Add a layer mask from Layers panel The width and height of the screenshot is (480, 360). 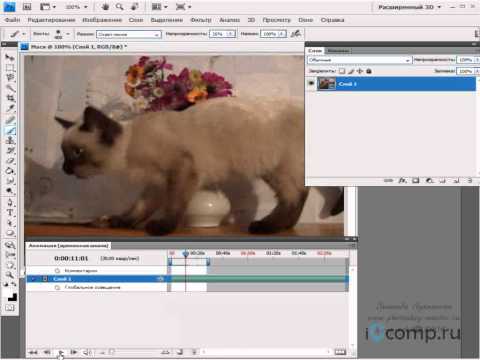click(x=416, y=180)
